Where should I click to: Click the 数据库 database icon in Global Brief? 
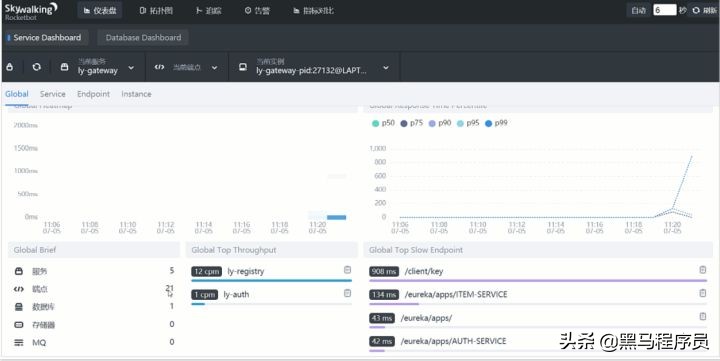(18, 306)
